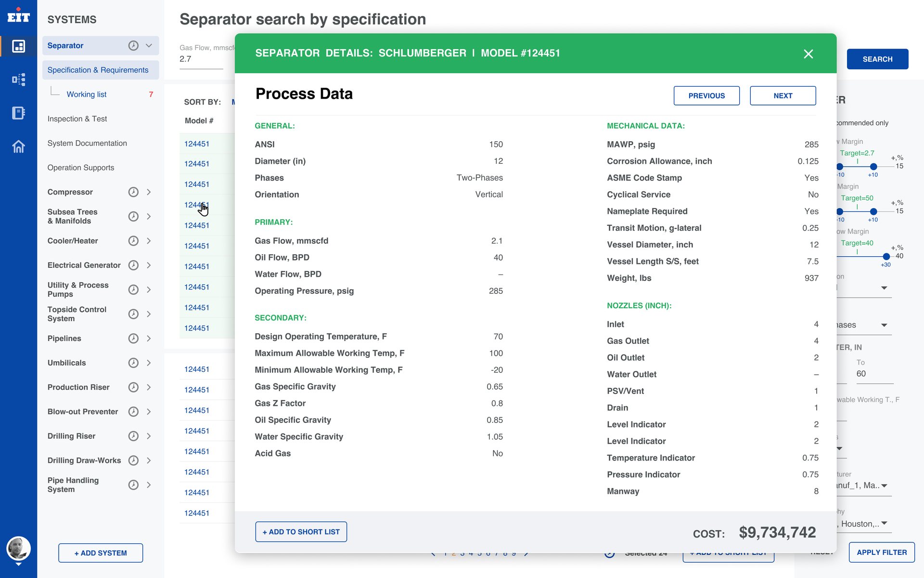The width and height of the screenshot is (924, 578).
Task: Select the Electrical Generator system
Action: click(84, 265)
